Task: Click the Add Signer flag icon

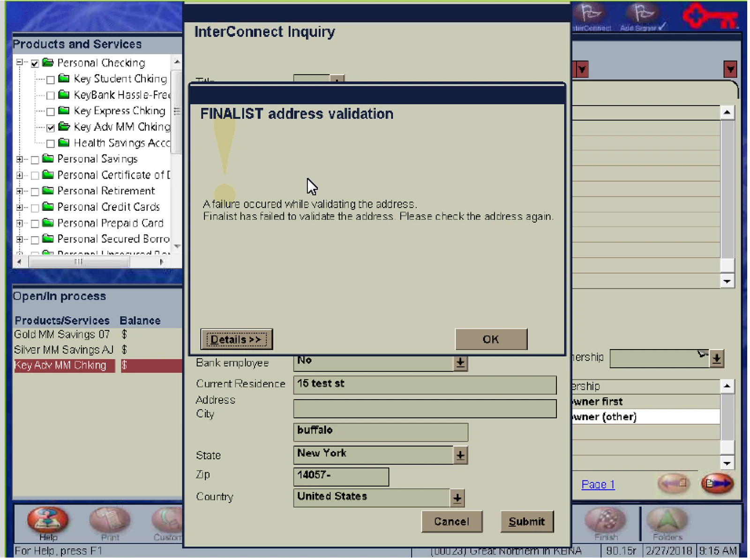Action: tap(643, 13)
